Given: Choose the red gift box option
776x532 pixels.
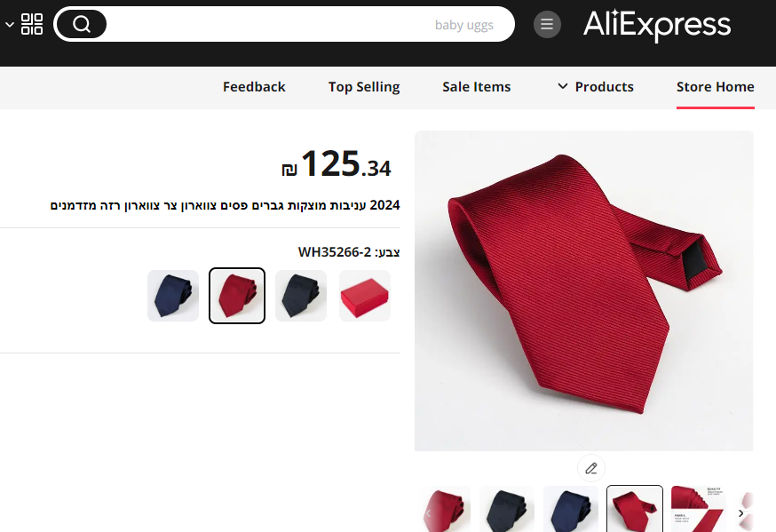Looking at the screenshot, I should [x=365, y=296].
